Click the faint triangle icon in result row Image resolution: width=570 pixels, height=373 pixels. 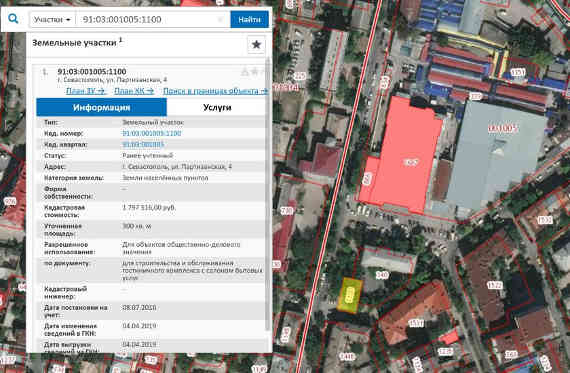(245, 72)
